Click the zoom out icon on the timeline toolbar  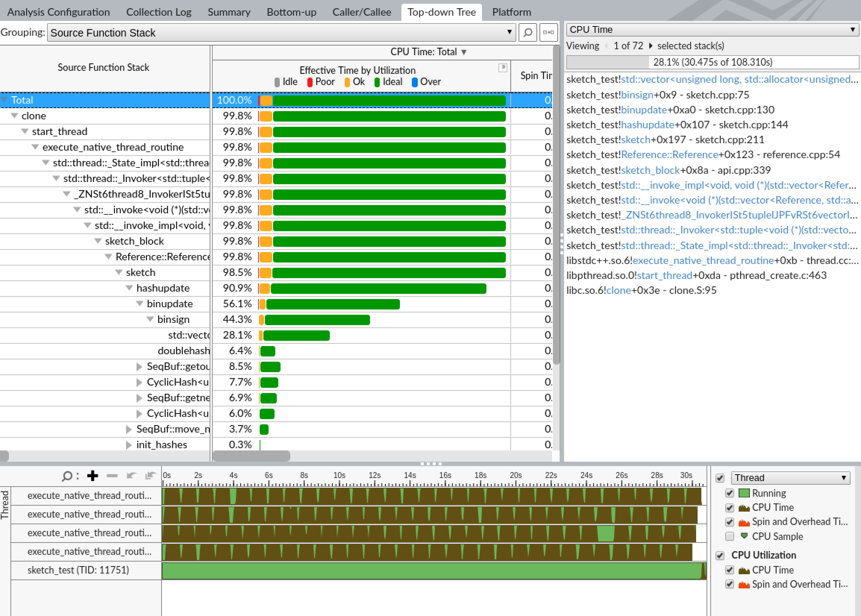[x=112, y=476]
